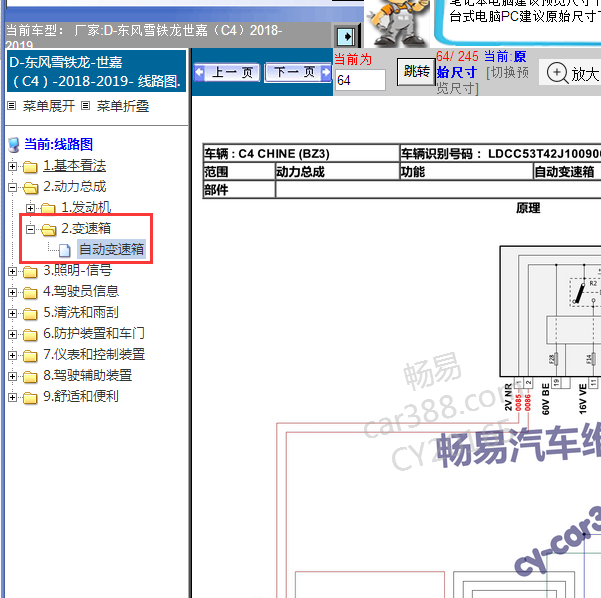Click the blue 线路图 title banner
The height and width of the screenshot is (598, 601).
point(97,71)
